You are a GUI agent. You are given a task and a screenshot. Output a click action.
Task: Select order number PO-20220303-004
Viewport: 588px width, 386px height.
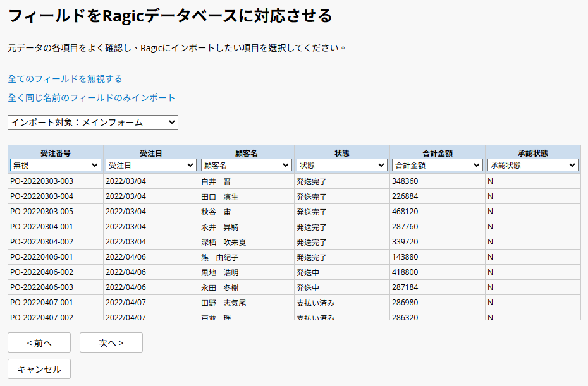click(42, 196)
